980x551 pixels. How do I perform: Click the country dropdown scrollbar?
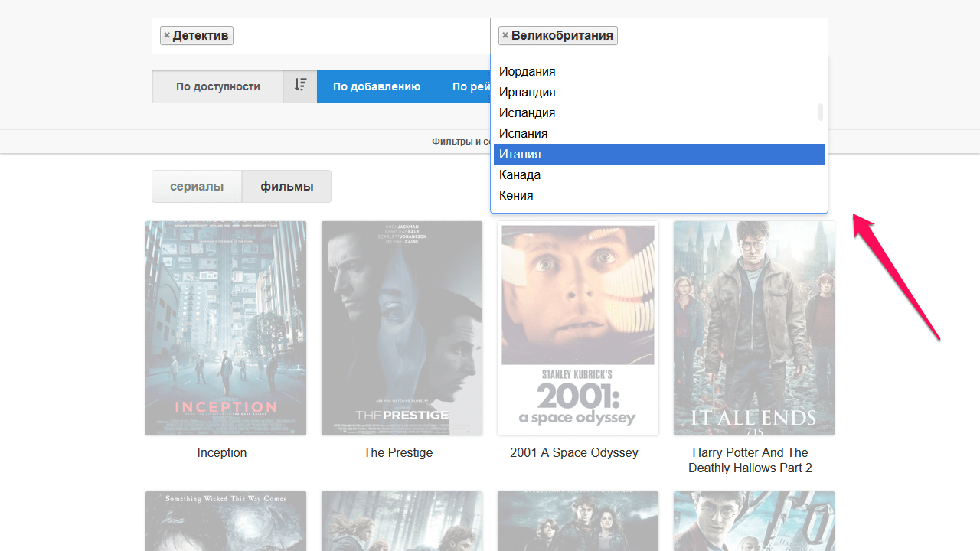(821, 112)
